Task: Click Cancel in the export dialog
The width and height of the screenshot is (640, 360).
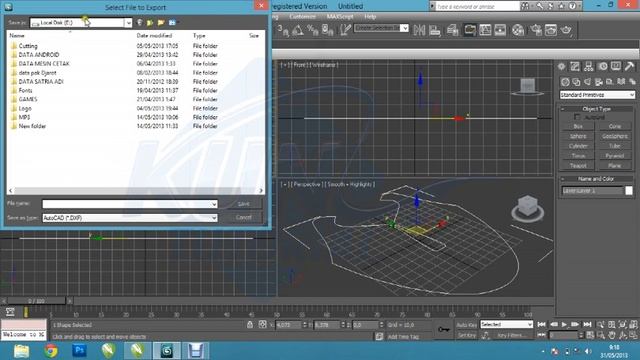Action: (243, 218)
